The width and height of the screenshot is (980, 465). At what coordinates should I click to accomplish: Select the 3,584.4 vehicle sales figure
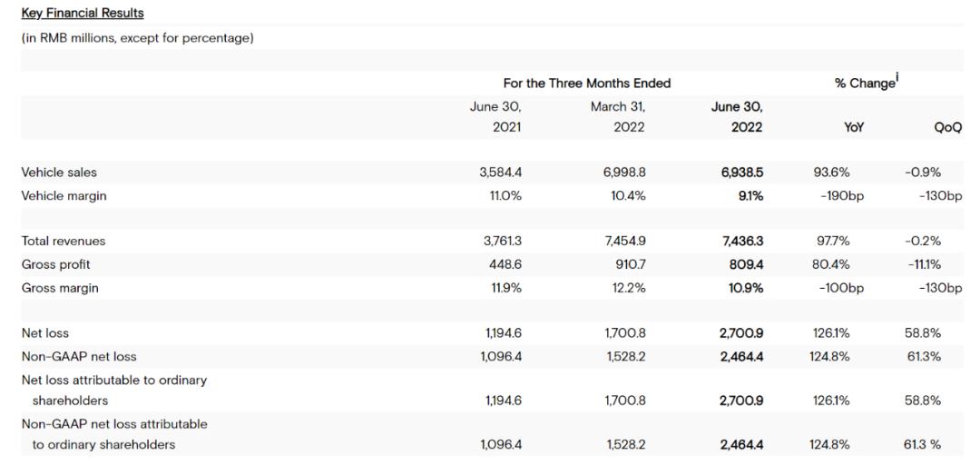pyautogui.click(x=500, y=173)
